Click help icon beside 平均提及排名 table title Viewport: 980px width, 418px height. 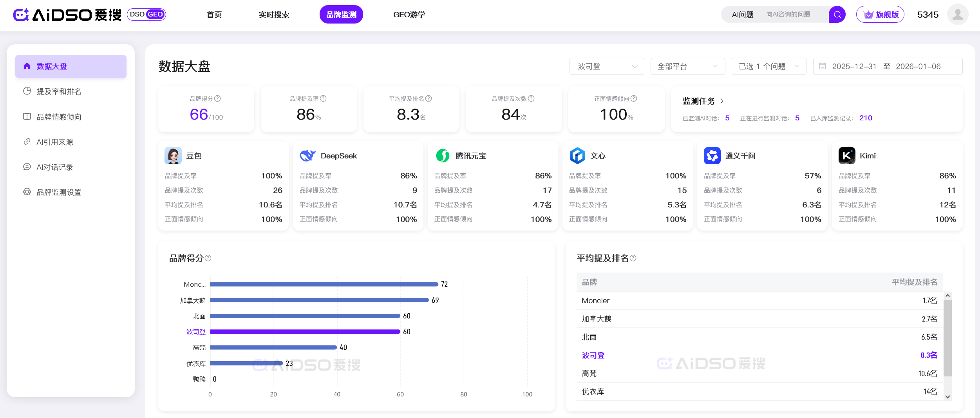(633, 258)
